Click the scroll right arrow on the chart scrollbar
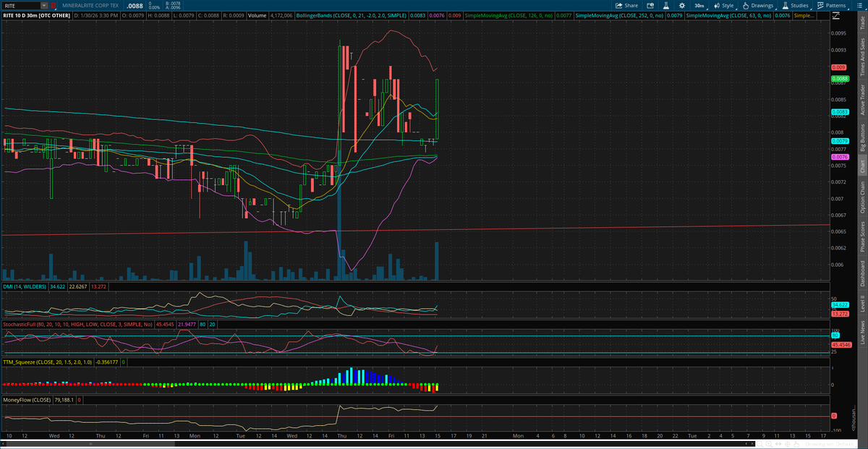Viewport: 868px width, 449px height. click(x=752, y=444)
